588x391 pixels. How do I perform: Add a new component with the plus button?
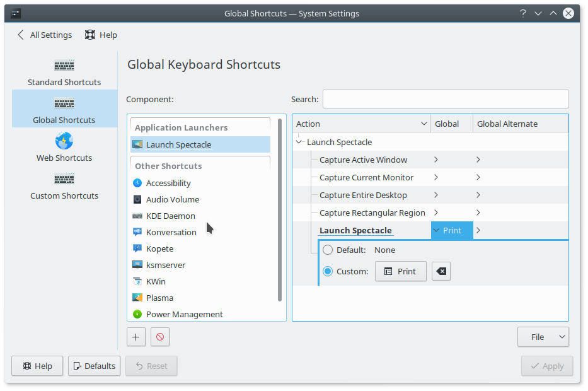pyautogui.click(x=135, y=337)
